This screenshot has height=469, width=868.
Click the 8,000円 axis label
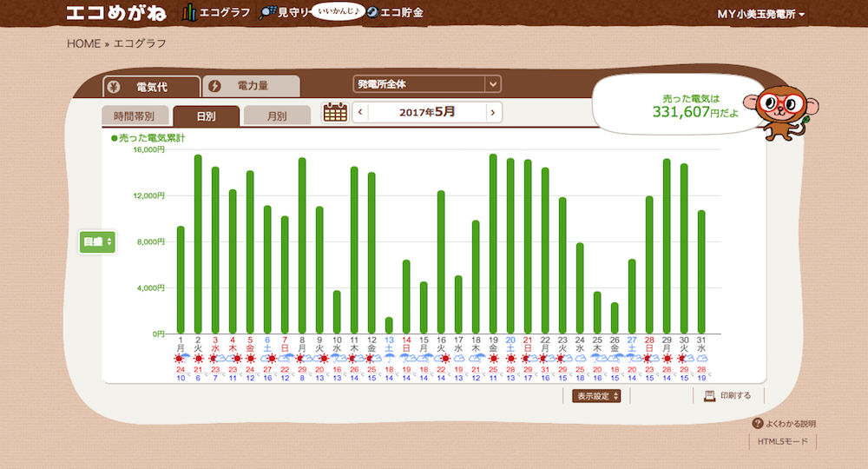[150, 241]
